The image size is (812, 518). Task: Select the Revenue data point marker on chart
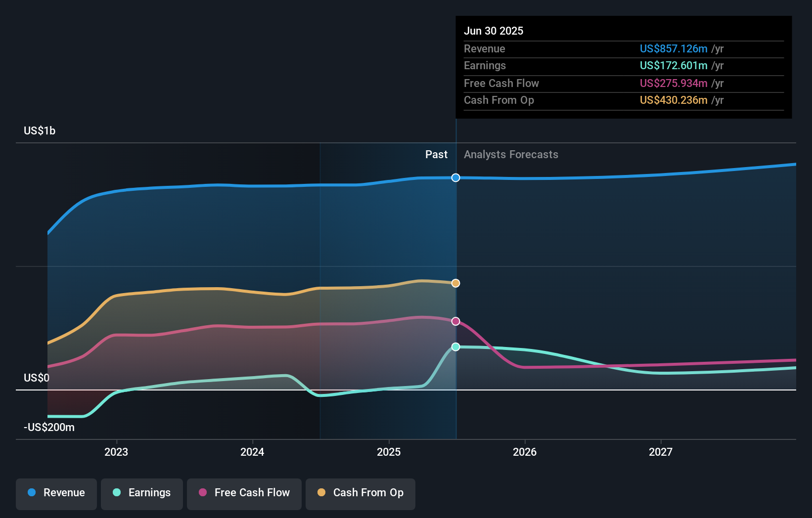coord(456,177)
